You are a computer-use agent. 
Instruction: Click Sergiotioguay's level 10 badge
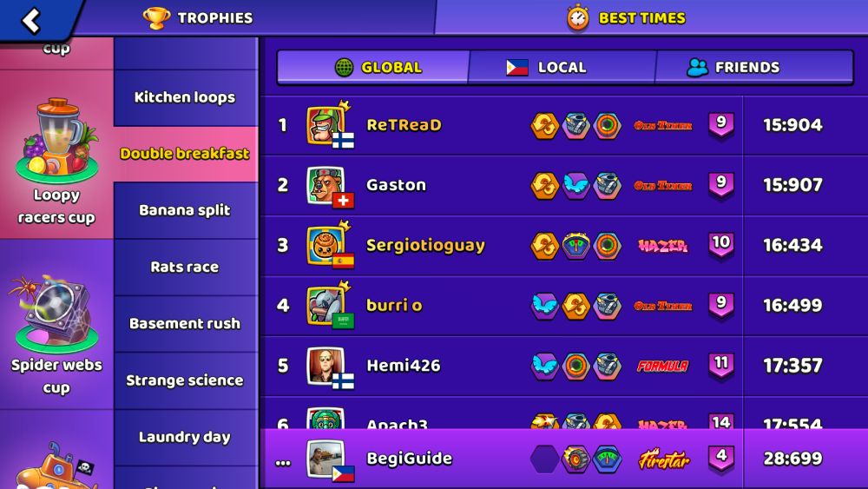click(x=721, y=245)
